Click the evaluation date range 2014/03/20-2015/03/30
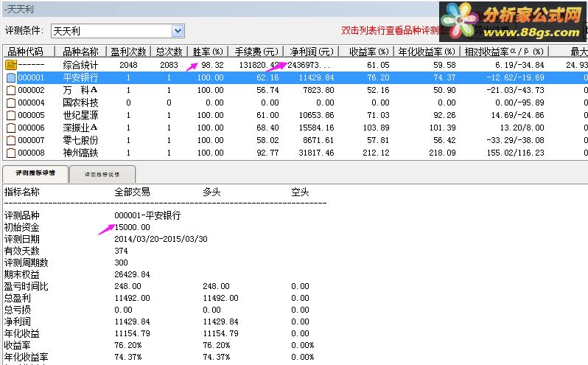 click(x=161, y=239)
